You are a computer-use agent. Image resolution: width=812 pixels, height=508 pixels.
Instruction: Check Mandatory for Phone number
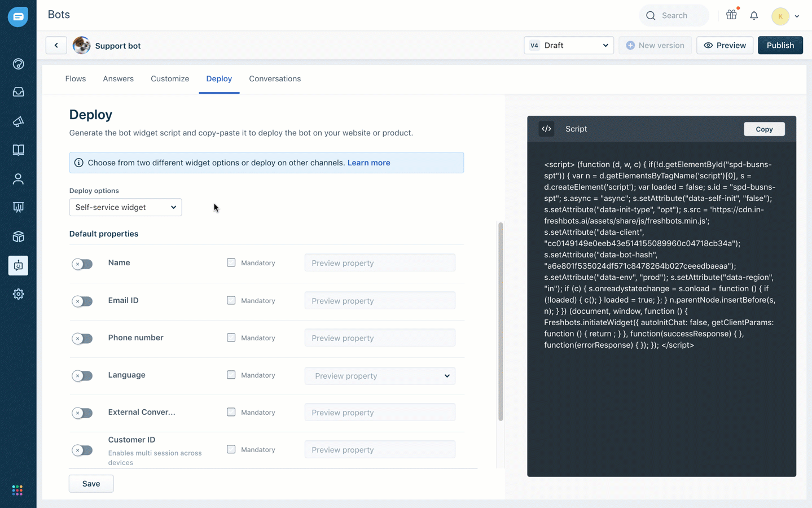231,338
